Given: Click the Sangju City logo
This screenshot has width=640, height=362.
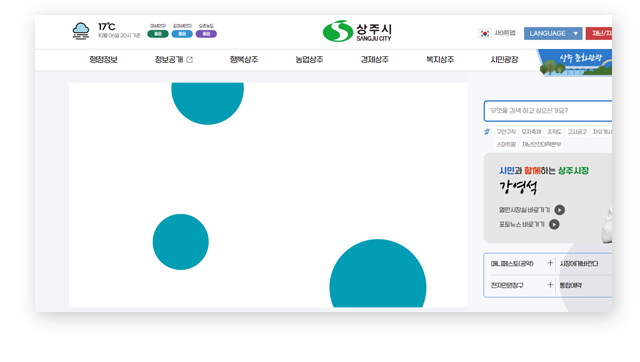Looking at the screenshot, I should [x=357, y=31].
